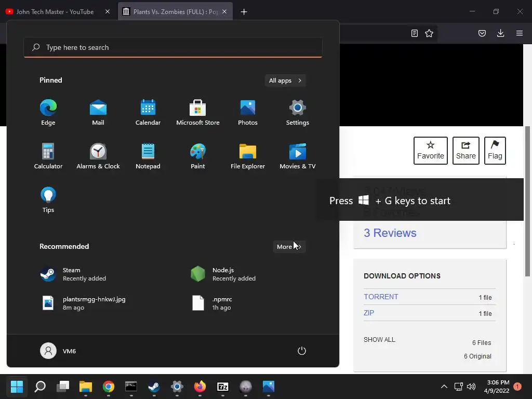Open Chrome from the taskbar
The image size is (532, 399).
coord(109,387)
